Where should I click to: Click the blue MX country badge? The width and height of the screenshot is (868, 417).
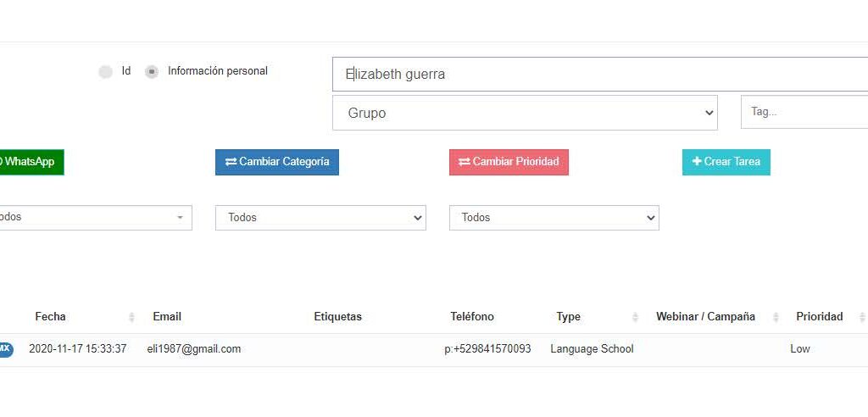click(5, 348)
